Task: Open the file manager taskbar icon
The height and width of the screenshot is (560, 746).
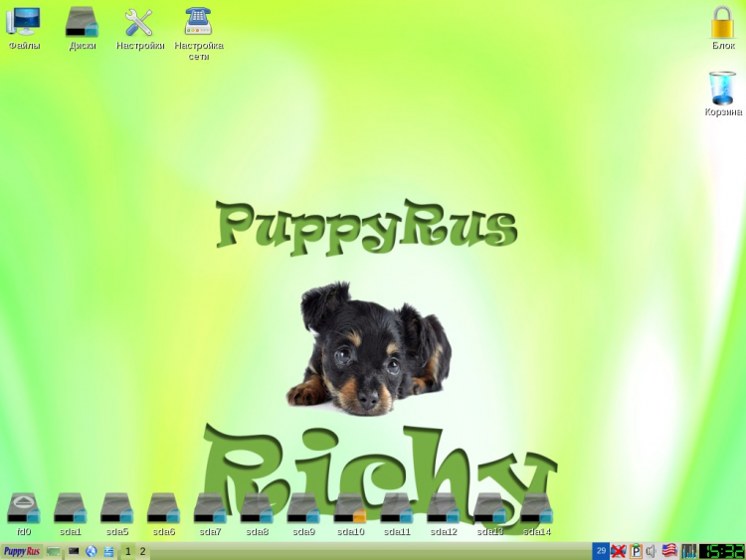Action: [x=109, y=552]
